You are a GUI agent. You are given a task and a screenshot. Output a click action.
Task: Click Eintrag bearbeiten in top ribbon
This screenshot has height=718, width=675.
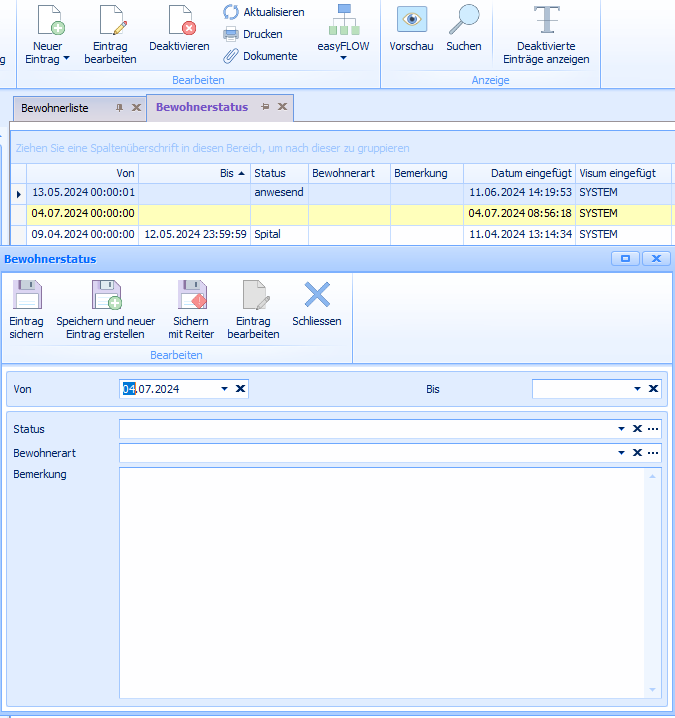click(110, 20)
